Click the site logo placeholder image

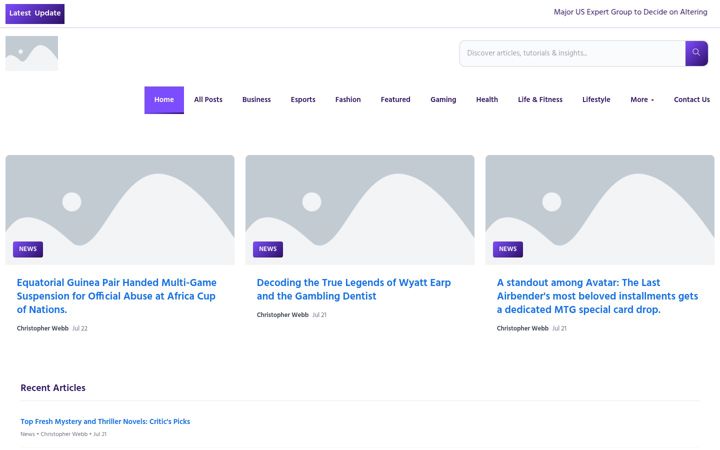pyautogui.click(x=32, y=53)
